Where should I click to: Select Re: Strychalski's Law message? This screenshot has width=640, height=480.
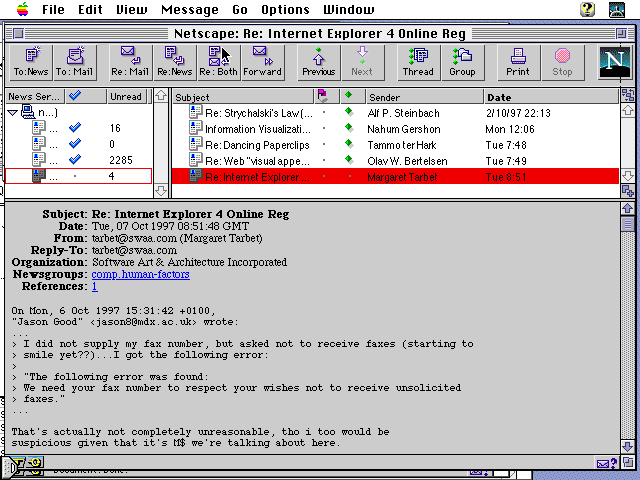pyautogui.click(x=395, y=112)
